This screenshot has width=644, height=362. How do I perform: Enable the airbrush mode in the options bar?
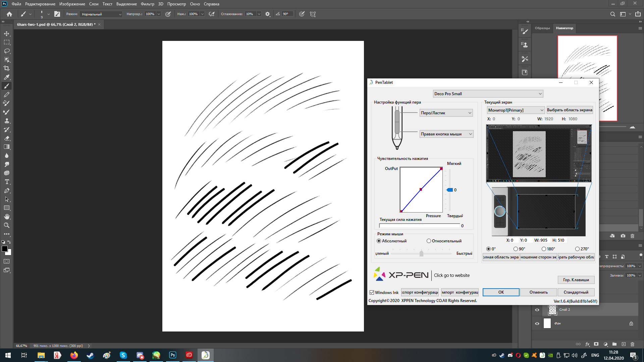click(212, 14)
